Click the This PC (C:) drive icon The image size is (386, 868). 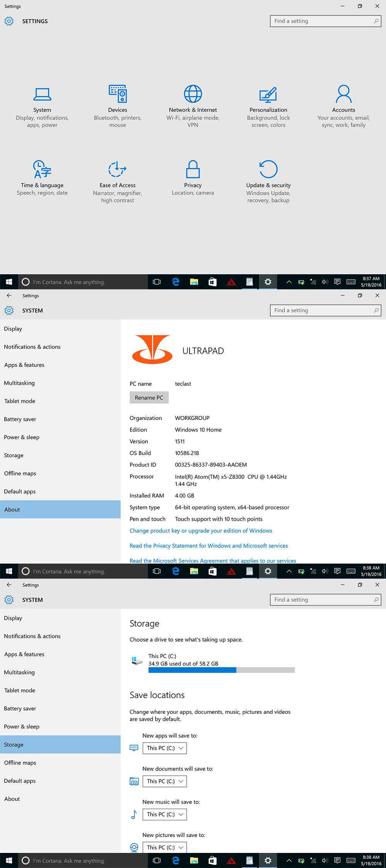(137, 661)
